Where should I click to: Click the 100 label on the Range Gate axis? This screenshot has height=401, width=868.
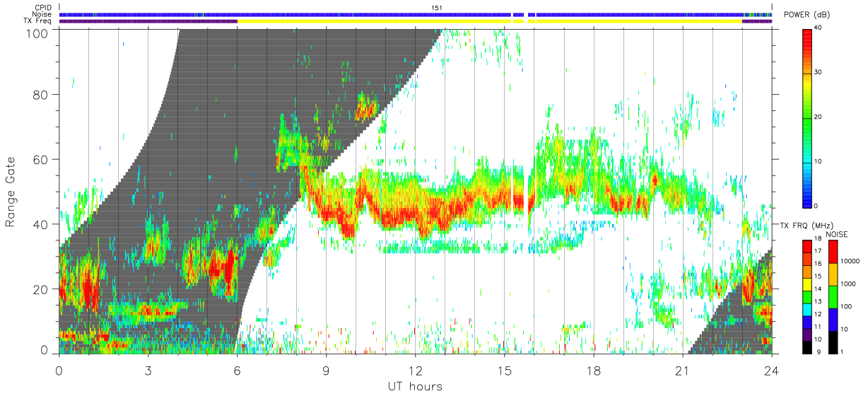[x=37, y=33]
